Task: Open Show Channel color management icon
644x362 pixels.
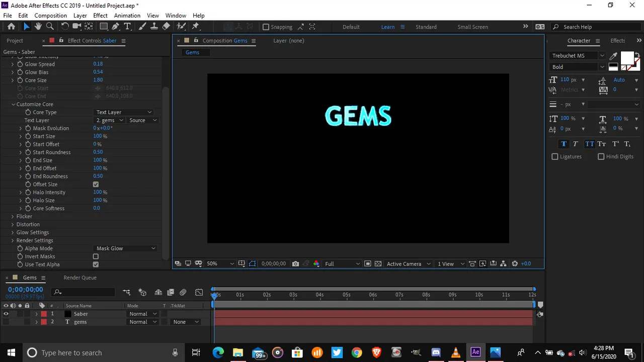Action: click(316, 263)
